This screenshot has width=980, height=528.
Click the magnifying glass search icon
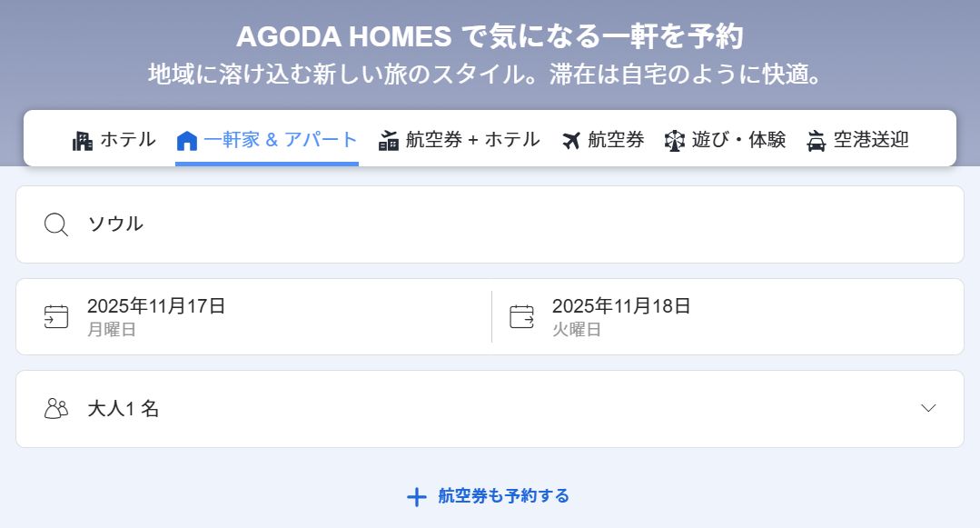point(56,224)
